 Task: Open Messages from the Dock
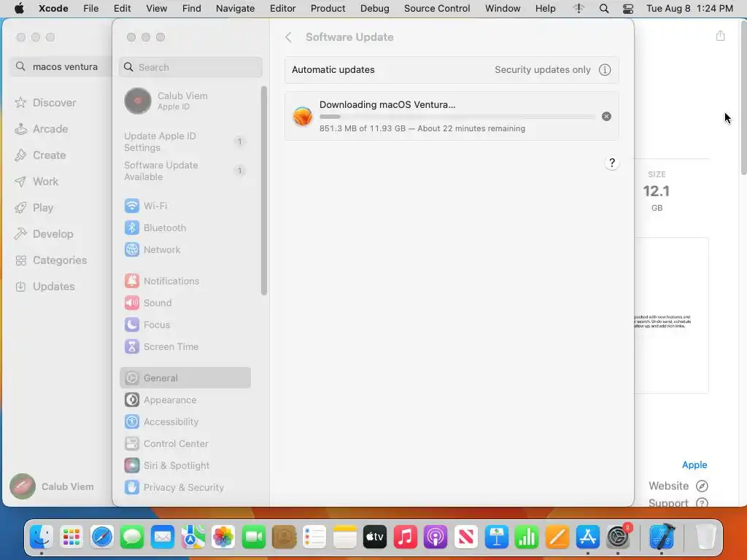click(132, 537)
